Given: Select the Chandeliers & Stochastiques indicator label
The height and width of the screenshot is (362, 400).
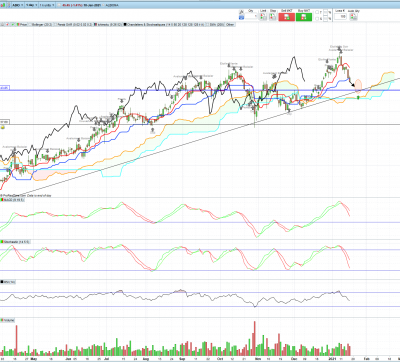Looking at the screenshot, I should click(164, 24).
